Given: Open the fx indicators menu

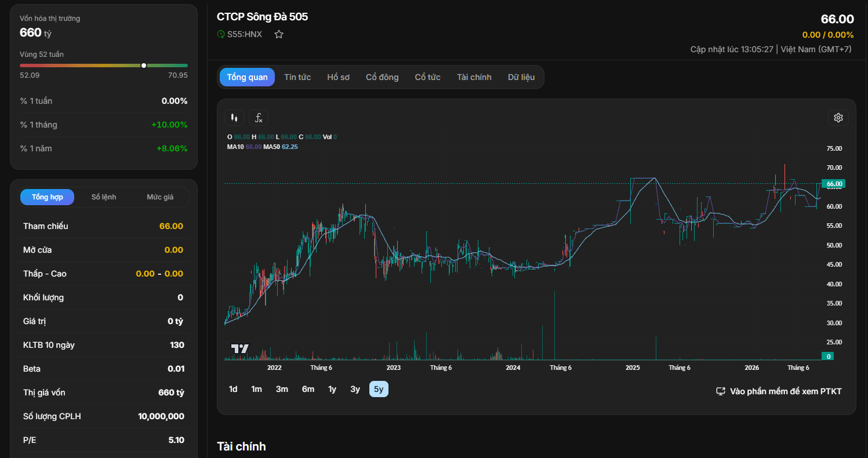Looking at the screenshot, I should (x=259, y=118).
